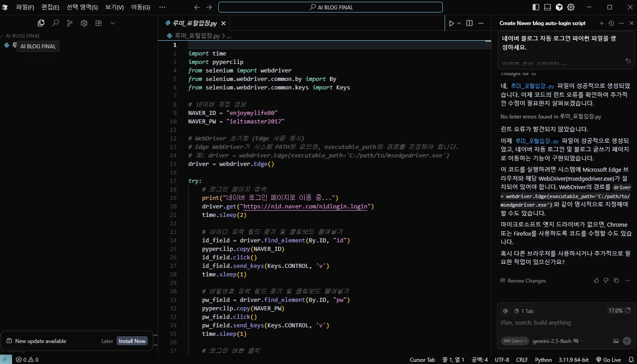Toggle the bottom panel visibility
The width and height of the screenshot is (637, 364).
(548, 7)
